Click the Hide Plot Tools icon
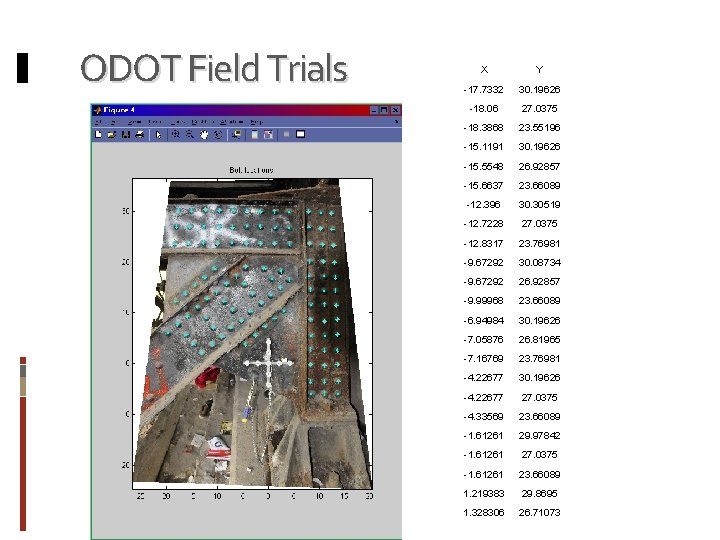The height and width of the screenshot is (540, 720). coord(287,134)
